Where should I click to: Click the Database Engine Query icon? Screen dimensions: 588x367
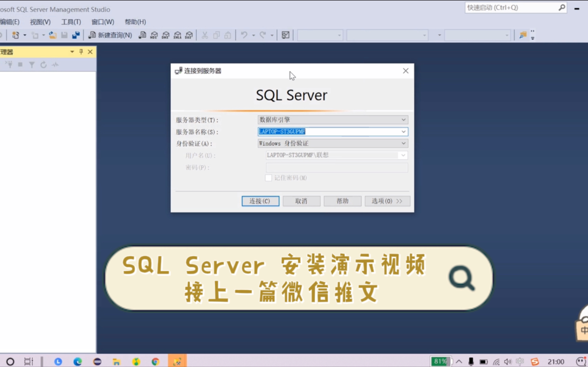coord(142,35)
